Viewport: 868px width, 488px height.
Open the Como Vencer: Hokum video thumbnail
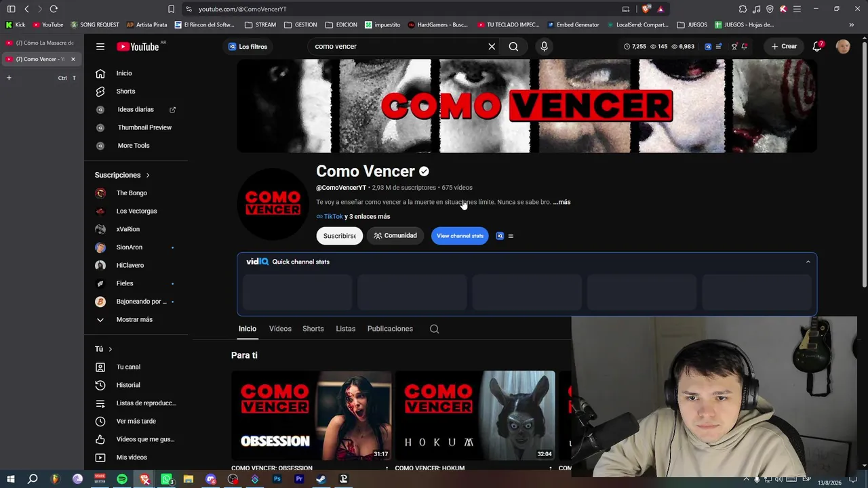point(475,415)
